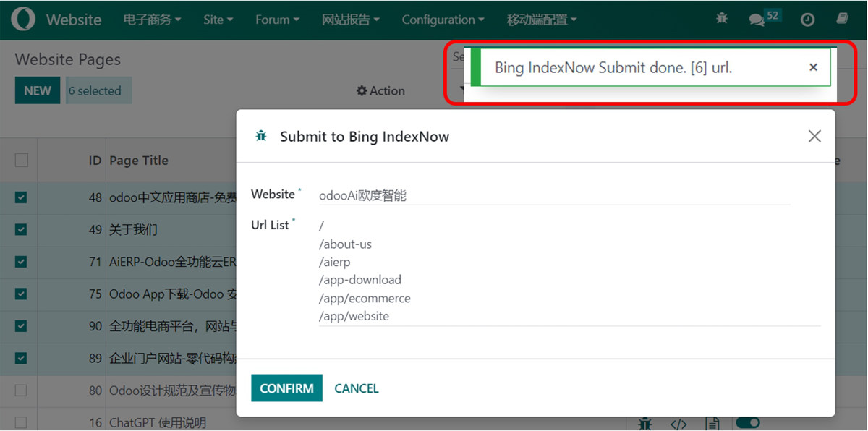The image size is (868, 431).
Task: Open the Configuration dropdown menu
Action: (443, 20)
